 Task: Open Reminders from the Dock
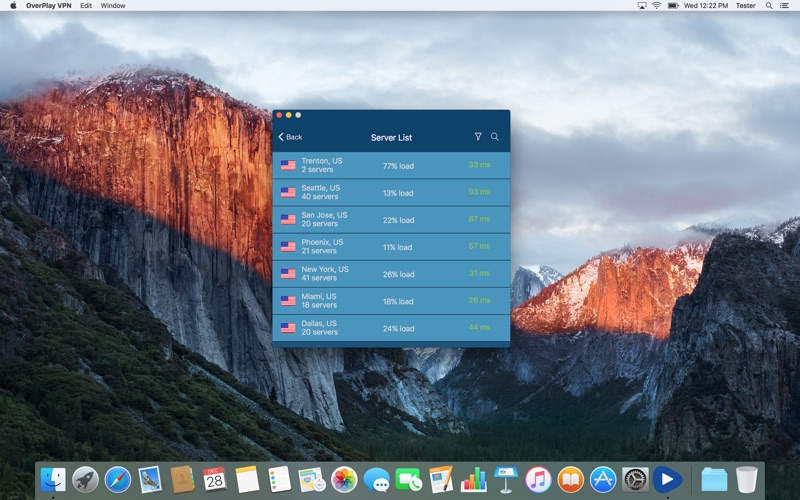pyautogui.click(x=280, y=480)
